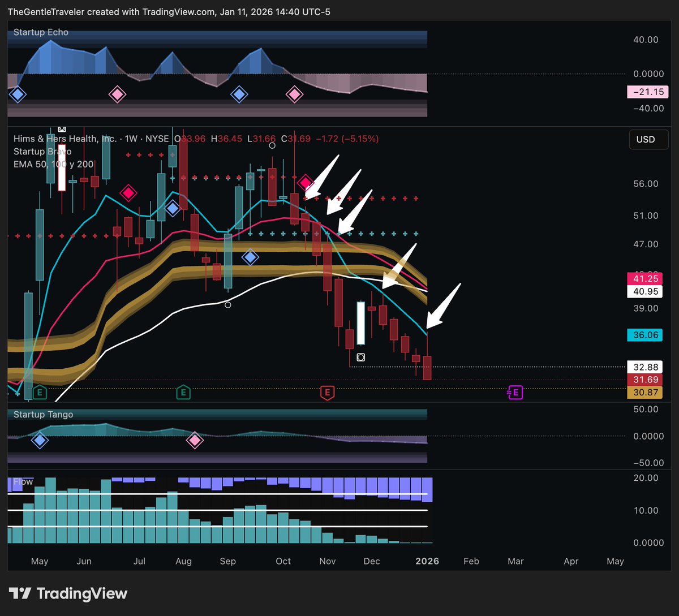Click the pink diamond in the Startup Tango pane
The image size is (679, 616).
pyautogui.click(x=195, y=440)
